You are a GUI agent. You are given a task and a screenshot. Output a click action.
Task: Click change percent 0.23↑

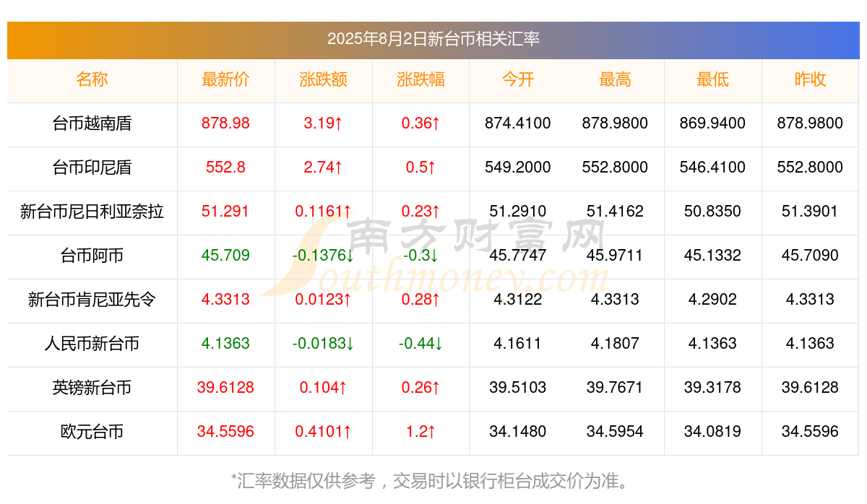click(420, 212)
